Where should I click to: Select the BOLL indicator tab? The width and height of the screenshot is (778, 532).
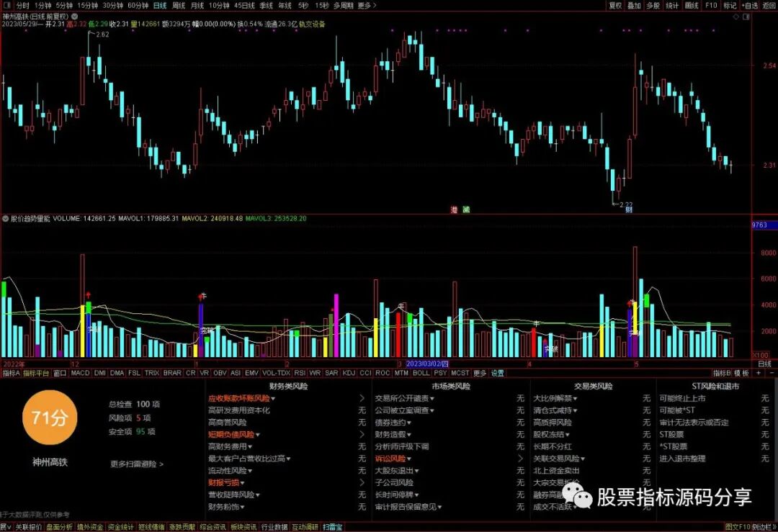pos(421,373)
